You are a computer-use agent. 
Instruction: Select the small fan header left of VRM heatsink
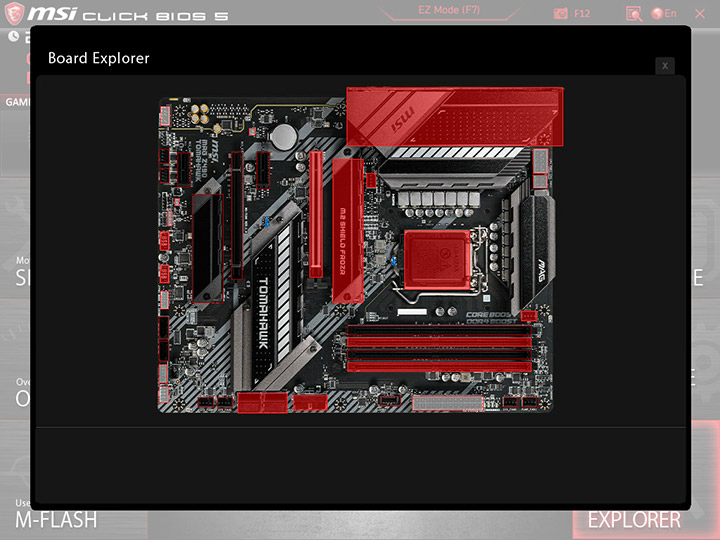(371, 180)
